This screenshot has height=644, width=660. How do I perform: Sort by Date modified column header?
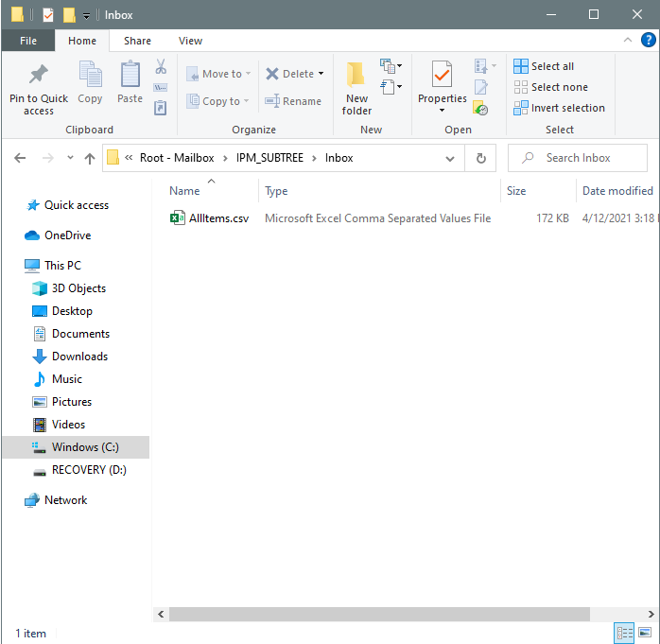[617, 191]
